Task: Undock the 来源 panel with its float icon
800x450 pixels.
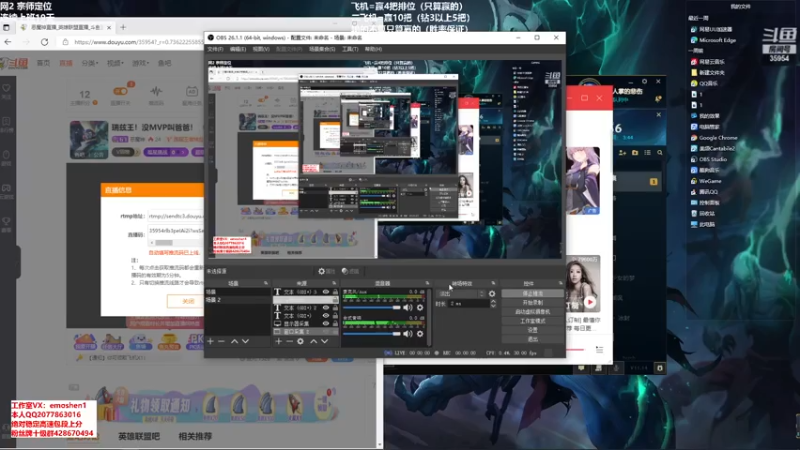Action: coord(334,283)
